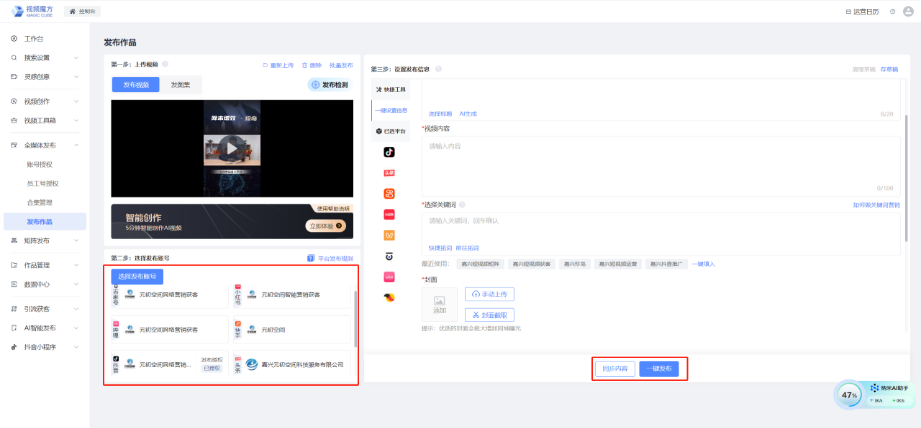Select the 小红书 account card
921x428 pixels.
tap(292, 295)
